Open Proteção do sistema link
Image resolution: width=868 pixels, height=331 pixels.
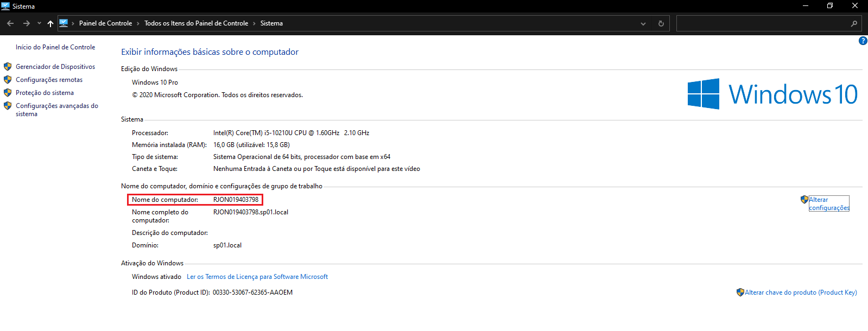45,93
